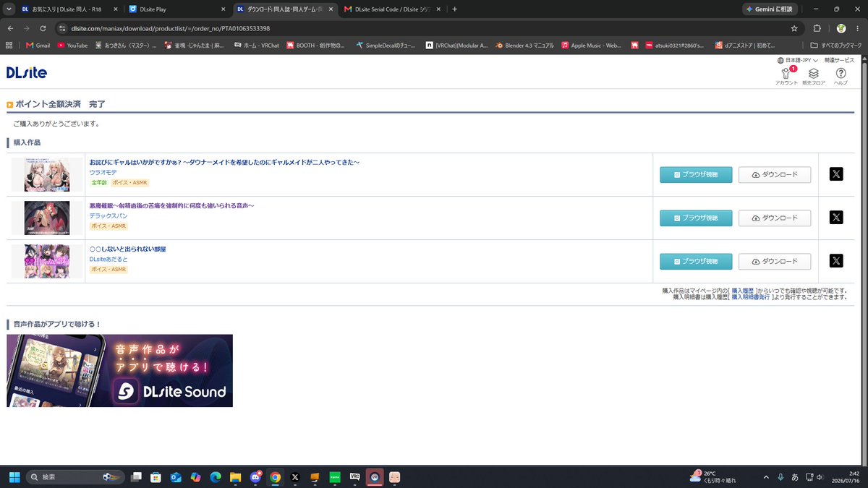Viewport: 868px width, 488px height.
Task: Share the DLsiteあだると work on X
Action: [836, 261]
